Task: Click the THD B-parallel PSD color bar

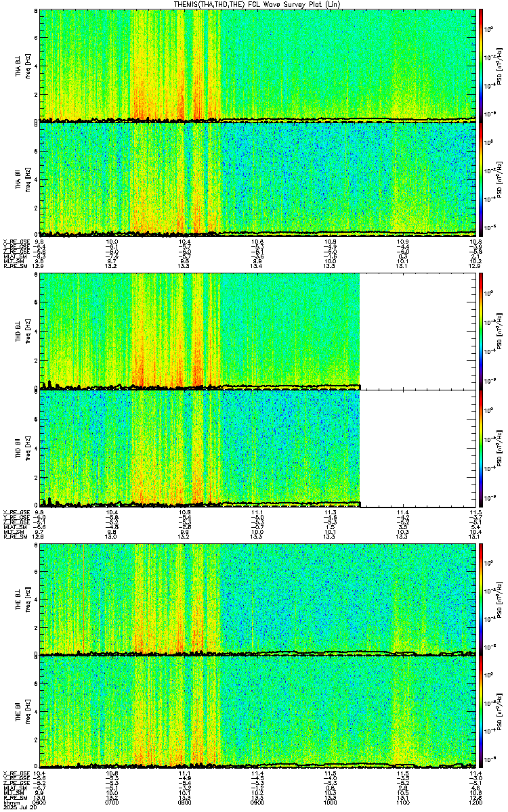Action: click(481, 448)
